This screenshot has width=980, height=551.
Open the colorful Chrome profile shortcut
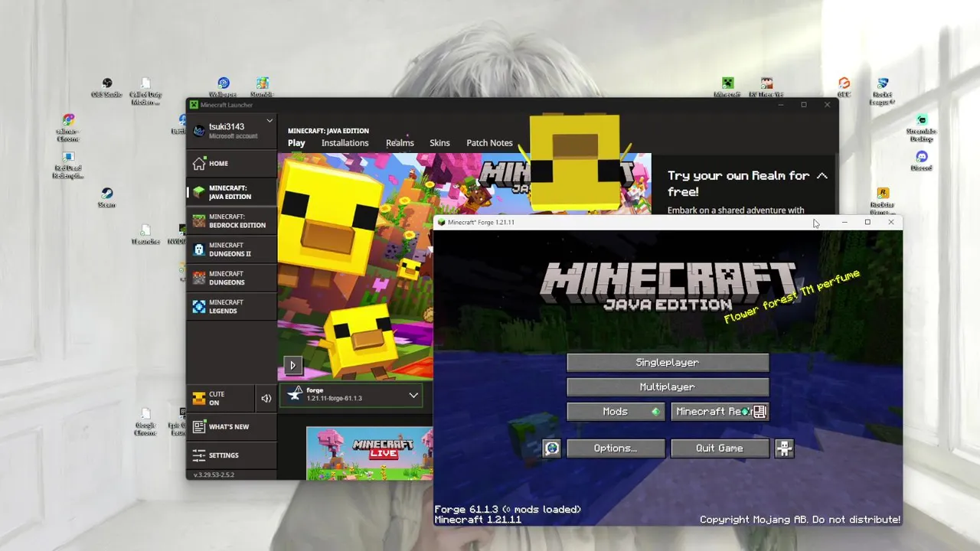[x=67, y=128]
